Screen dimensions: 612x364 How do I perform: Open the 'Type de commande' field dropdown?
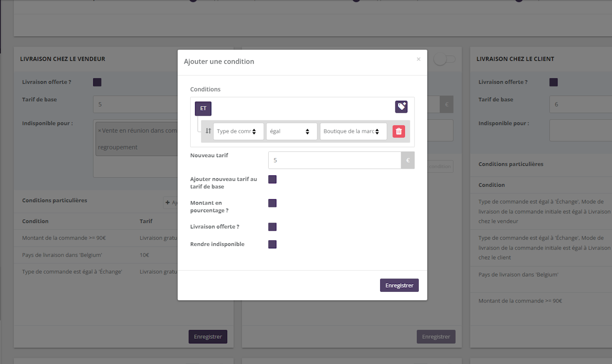pos(239,131)
